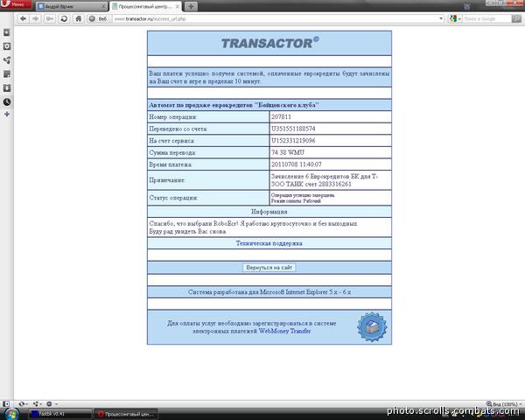Click the Веб site security badge
The height and width of the screenshot is (420, 525).
tap(98, 18)
